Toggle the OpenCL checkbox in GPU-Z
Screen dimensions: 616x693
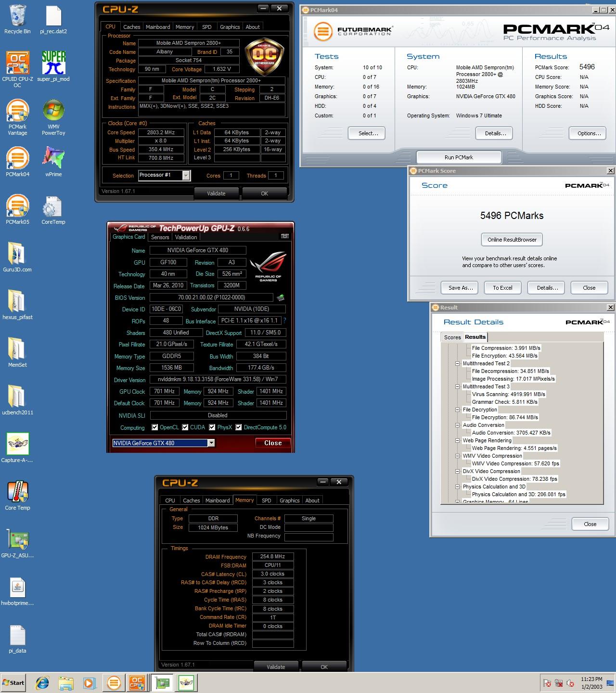click(x=155, y=427)
